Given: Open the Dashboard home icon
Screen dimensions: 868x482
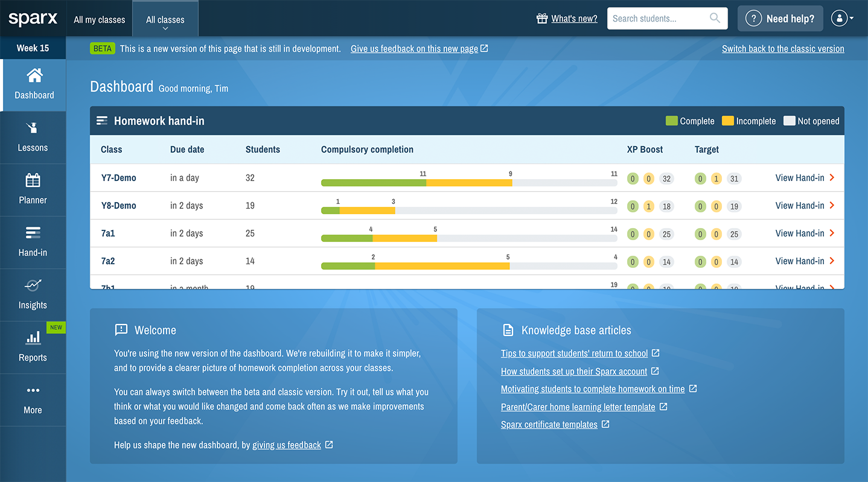Looking at the screenshot, I should pos(34,75).
